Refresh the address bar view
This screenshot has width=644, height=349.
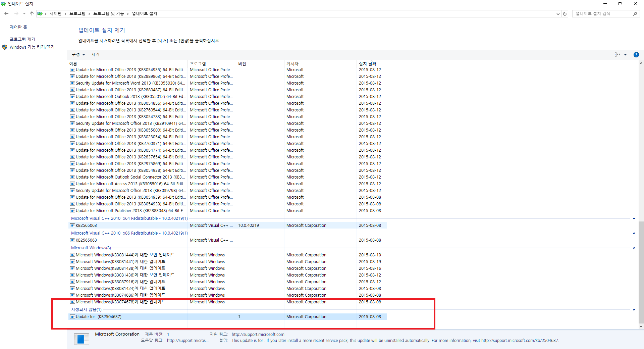tap(565, 14)
